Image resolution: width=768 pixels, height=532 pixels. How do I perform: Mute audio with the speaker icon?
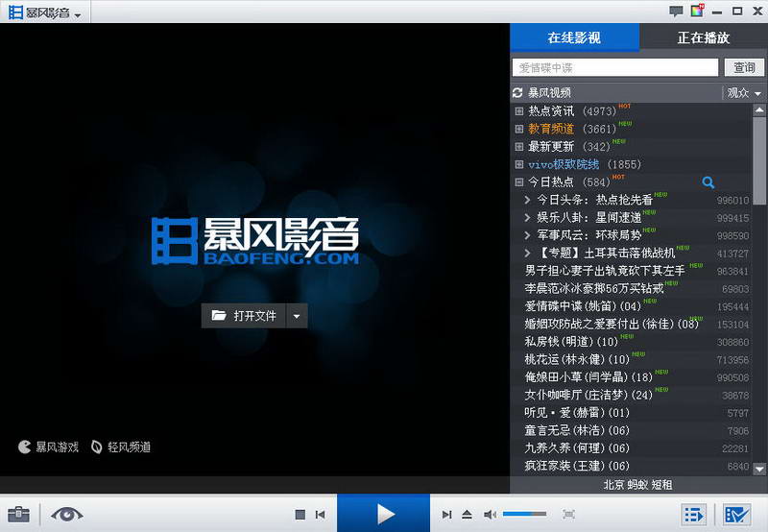(x=490, y=515)
